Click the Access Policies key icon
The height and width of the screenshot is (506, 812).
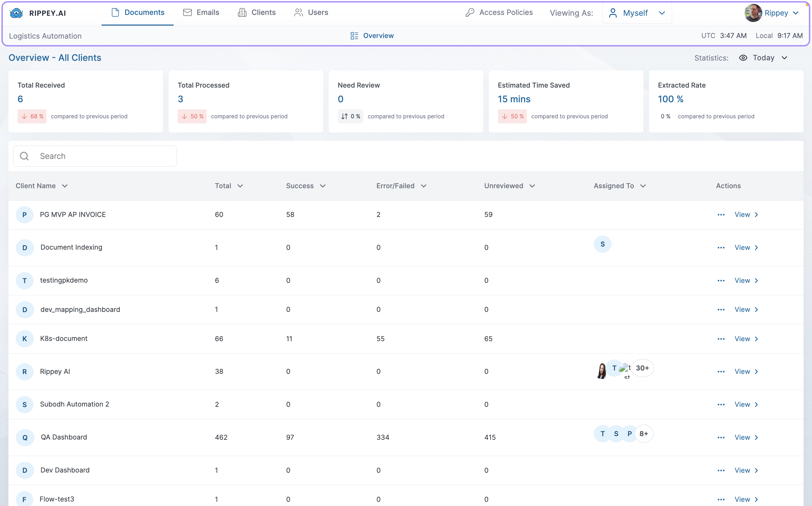470,13
